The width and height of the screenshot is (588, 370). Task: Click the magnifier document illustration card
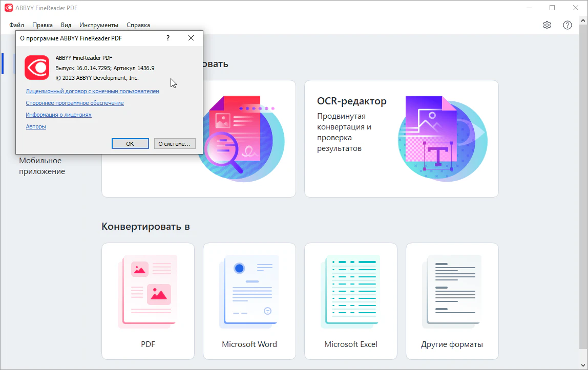coord(241,138)
